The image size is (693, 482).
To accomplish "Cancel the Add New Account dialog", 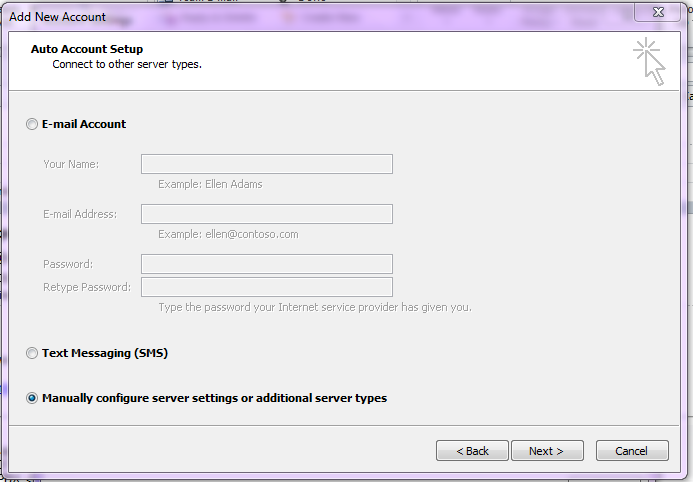I will 632,451.
